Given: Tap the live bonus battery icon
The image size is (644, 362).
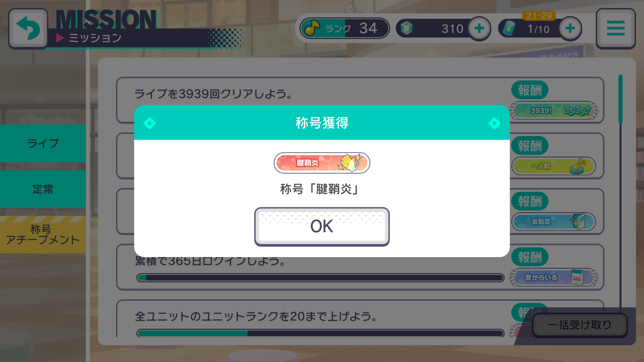Looking at the screenshot, I should 509,28.
